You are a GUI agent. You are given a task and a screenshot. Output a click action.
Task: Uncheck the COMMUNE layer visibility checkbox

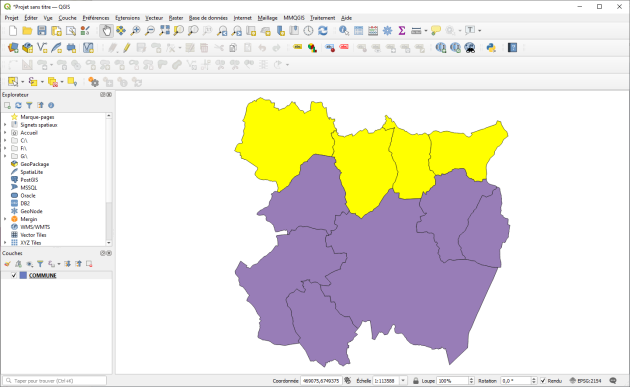click(14, 276)
